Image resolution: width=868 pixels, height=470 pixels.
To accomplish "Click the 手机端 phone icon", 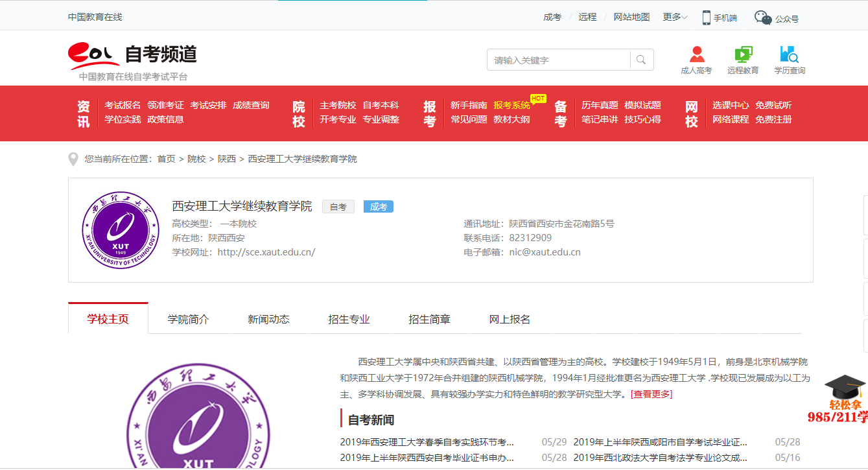I will click(707, 18).
